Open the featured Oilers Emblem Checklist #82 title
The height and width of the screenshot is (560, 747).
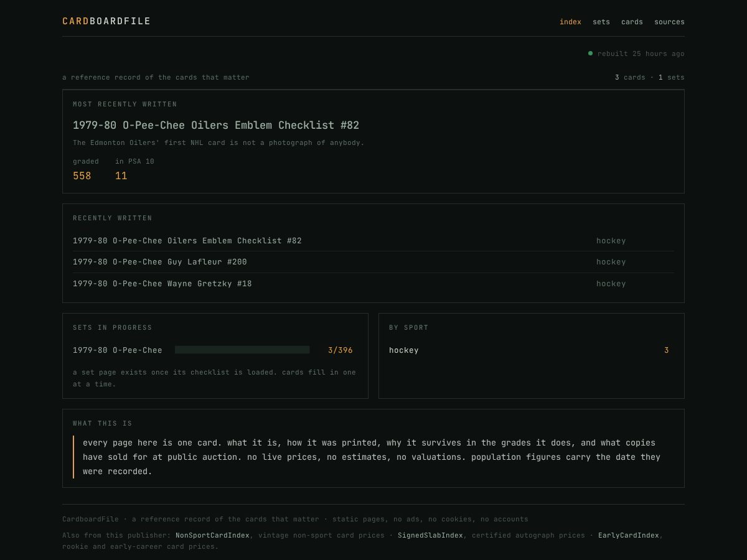216,125
